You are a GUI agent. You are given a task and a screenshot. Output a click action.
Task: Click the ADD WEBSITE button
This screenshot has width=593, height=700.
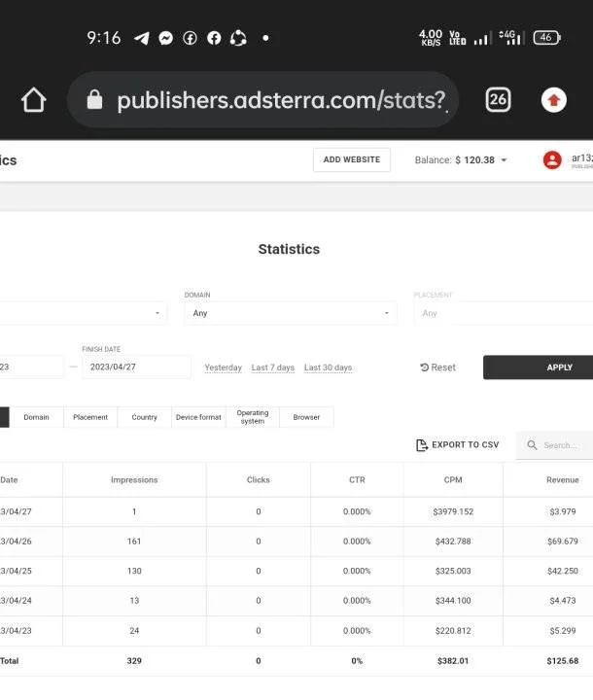tap(352, 159)
